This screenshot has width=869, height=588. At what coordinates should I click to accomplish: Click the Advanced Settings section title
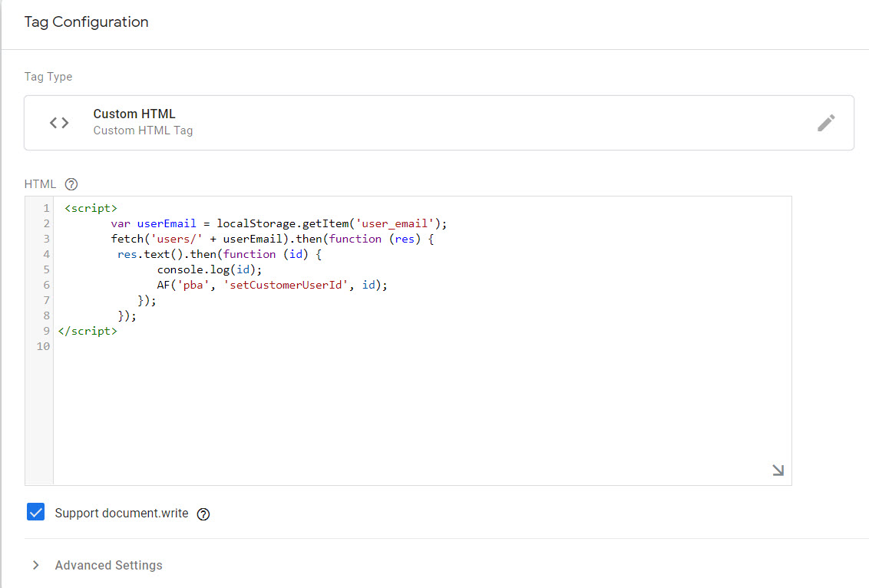[x=108, y=565]
